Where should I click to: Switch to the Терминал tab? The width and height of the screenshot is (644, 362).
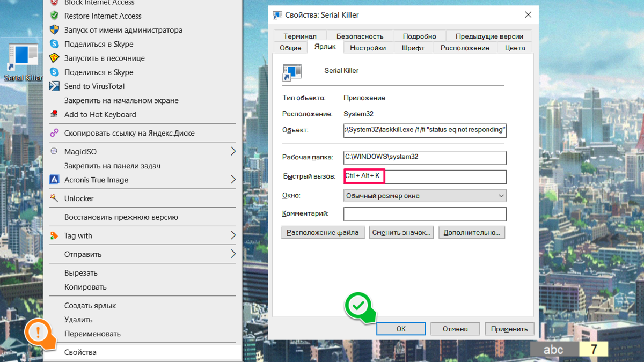300,36
